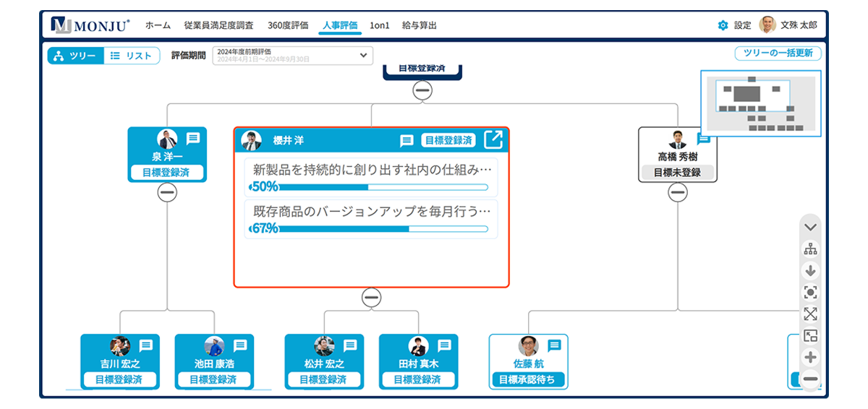868x409 pixels.
Task: Click 目標登録済 badge on 池田 康浩
Action: [x=214, y=379]
